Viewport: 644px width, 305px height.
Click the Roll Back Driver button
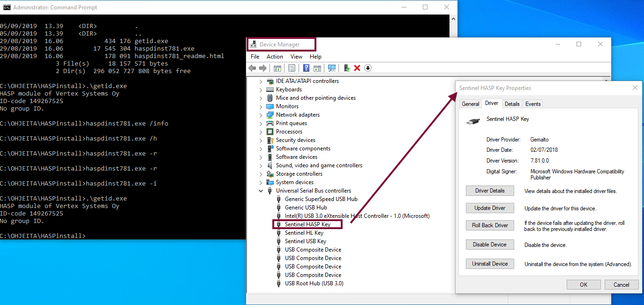coord(490,225)
